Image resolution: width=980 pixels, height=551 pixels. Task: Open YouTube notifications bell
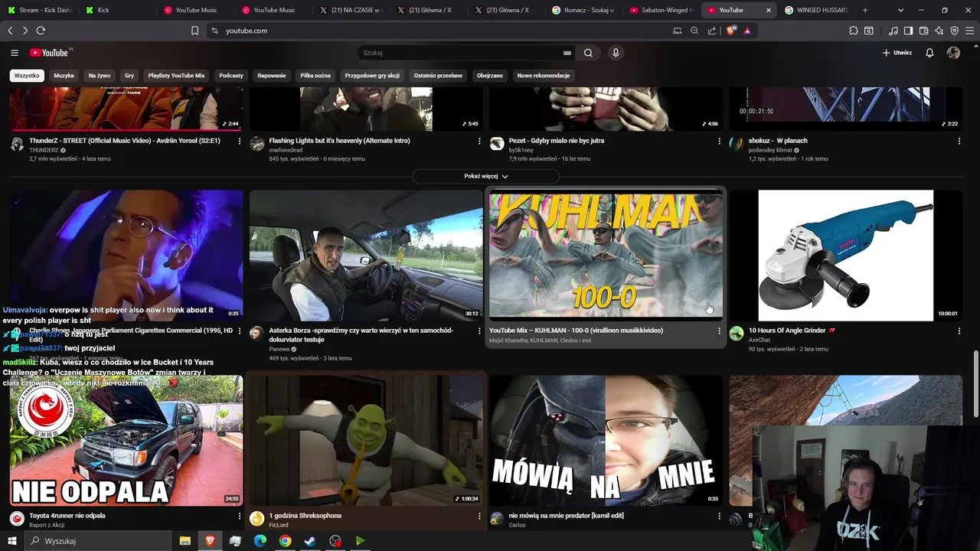[929, 53]
